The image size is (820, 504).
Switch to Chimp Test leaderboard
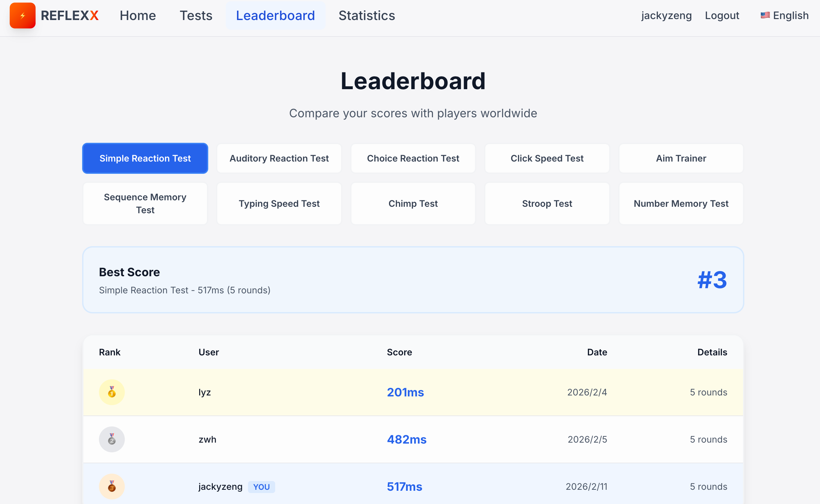coord(413,203)
